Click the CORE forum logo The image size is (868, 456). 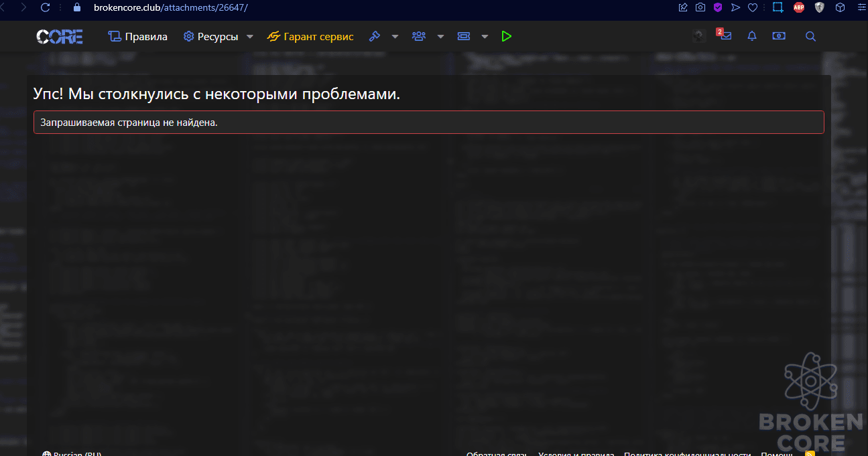[60, 37]
